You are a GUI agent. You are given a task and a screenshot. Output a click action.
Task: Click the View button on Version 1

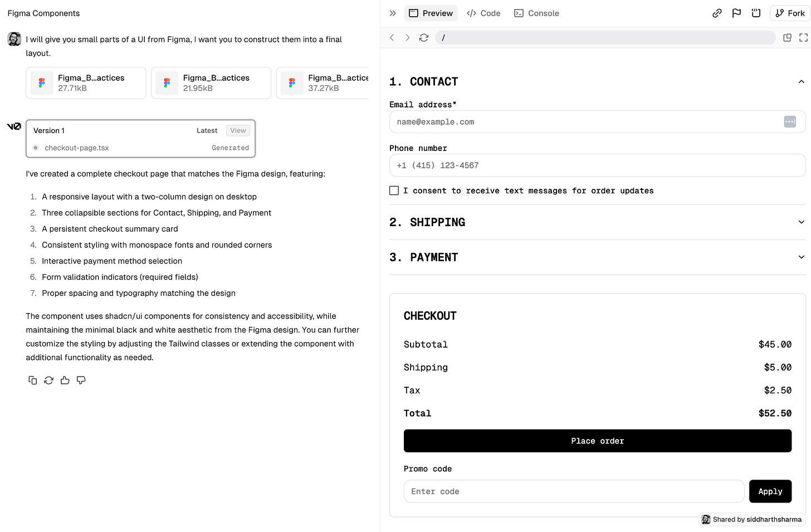coord(238,130)
